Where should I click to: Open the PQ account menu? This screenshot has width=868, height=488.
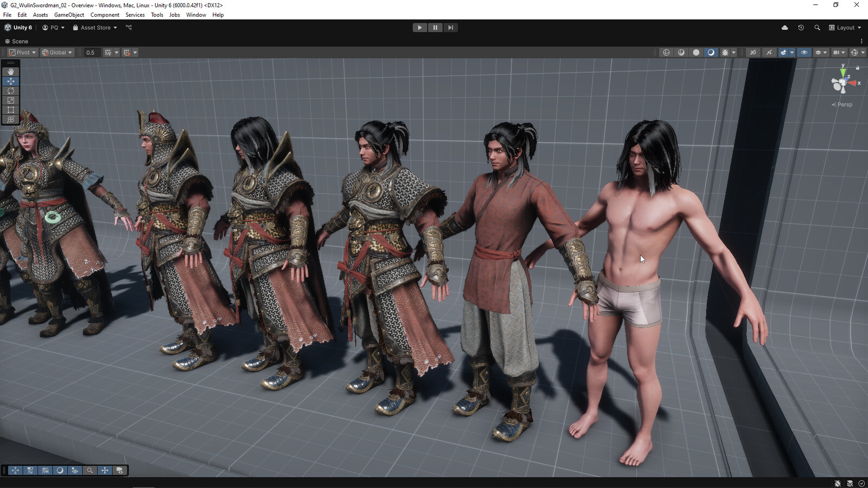tap(53, 28)
